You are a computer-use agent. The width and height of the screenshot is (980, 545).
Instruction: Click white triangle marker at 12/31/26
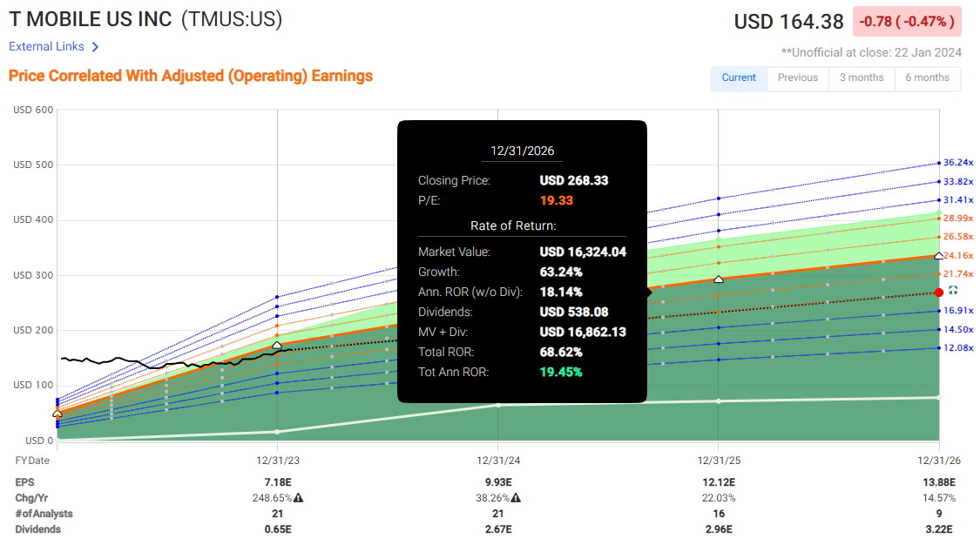[938, 255]
